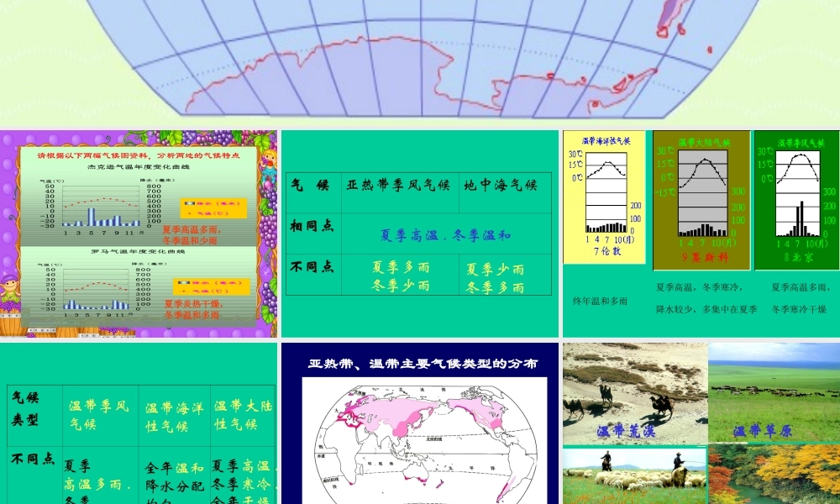Screen dimensions: 840x504
Task: Click the 相同点 row label
Action: coord(312,226)
